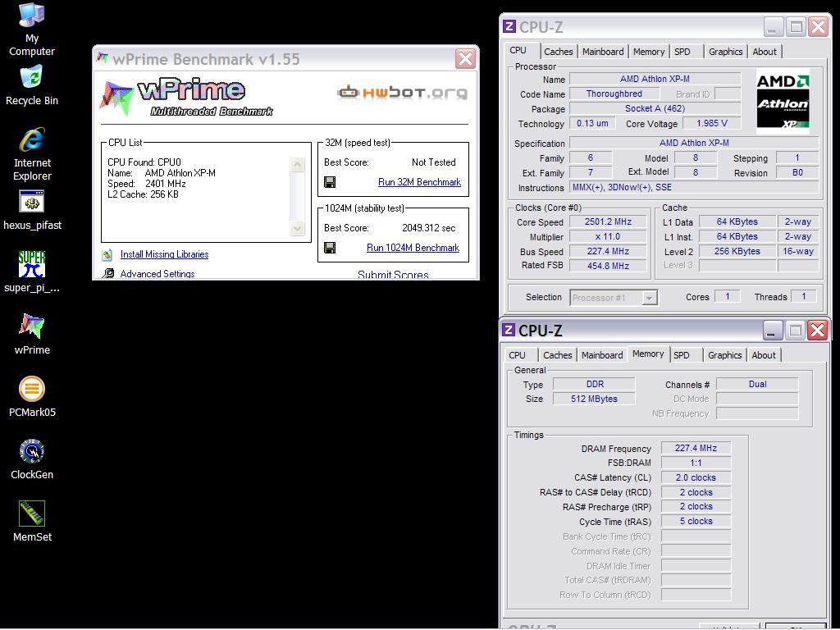The width and height of the screenshot is (840, 630).
Task: Click the Run 1024M Benchmark link
Action: point(413,248)
